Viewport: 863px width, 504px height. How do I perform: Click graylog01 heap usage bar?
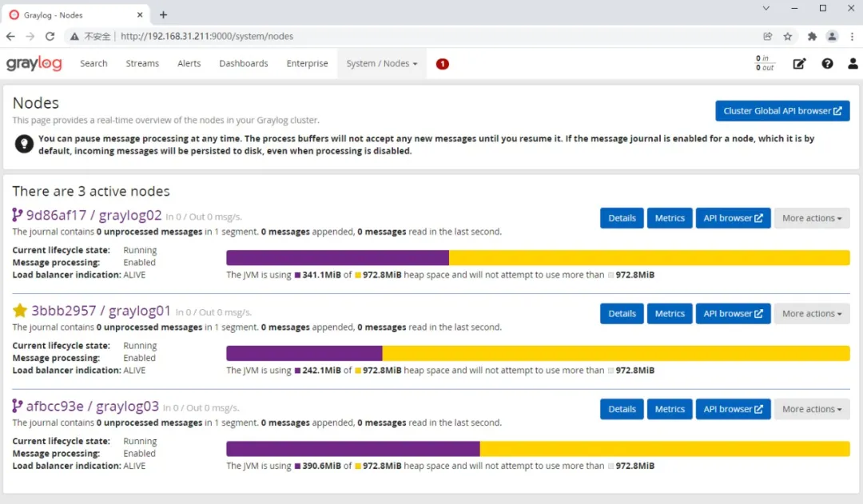538,353
